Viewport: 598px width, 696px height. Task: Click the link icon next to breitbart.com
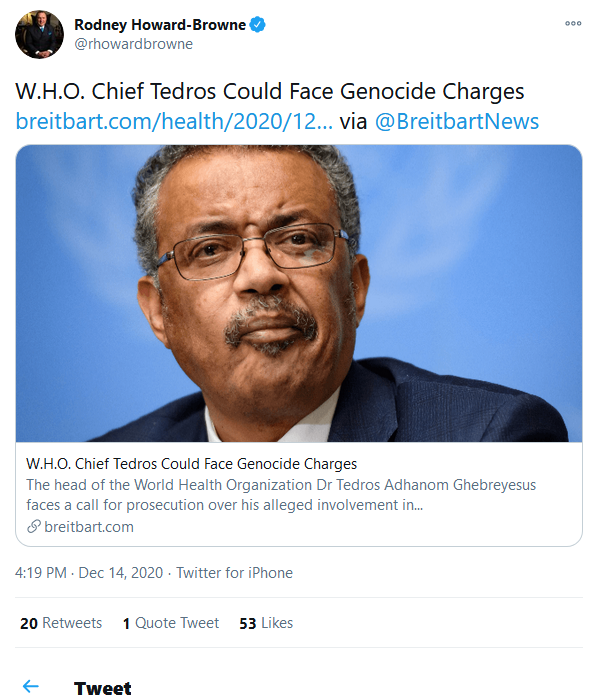[34, 526]
